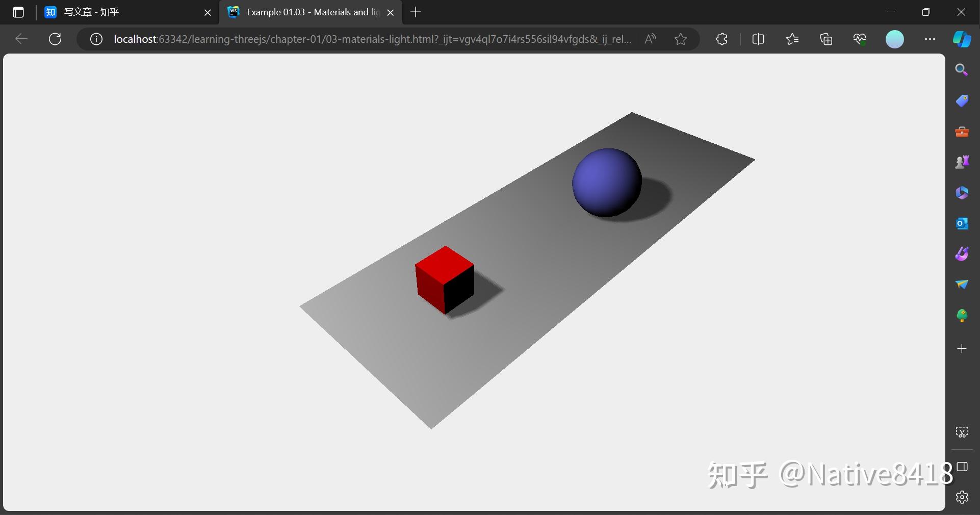Open the Shopping sidebar icon

point(962,100)
